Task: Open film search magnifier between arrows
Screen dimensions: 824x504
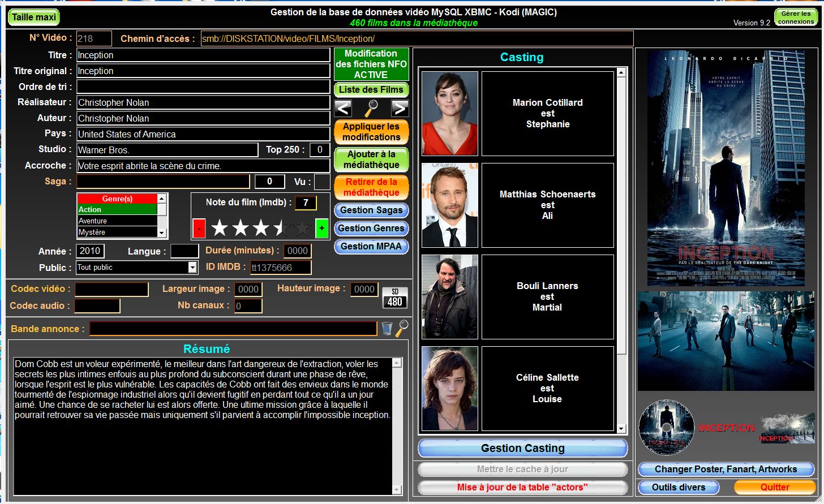Action: pyautogui.click(x=371, y=108)
